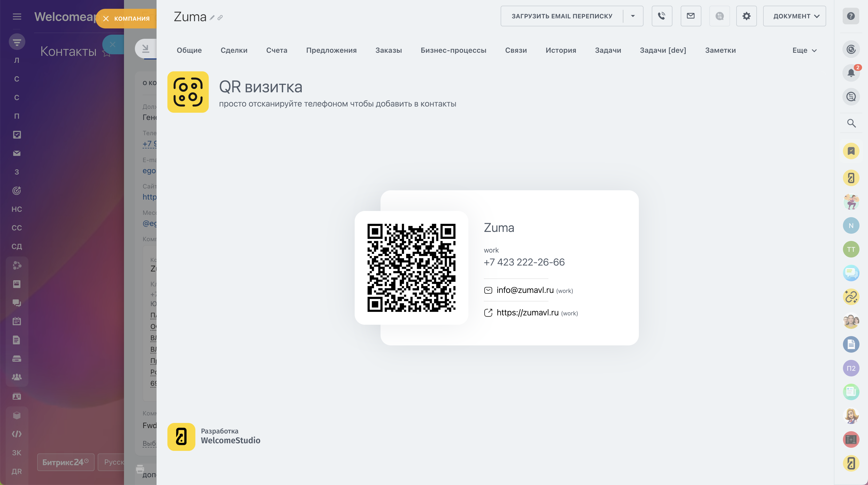Open the История tab
Screen dimensions: 868x485
click(x=561, y=50)
